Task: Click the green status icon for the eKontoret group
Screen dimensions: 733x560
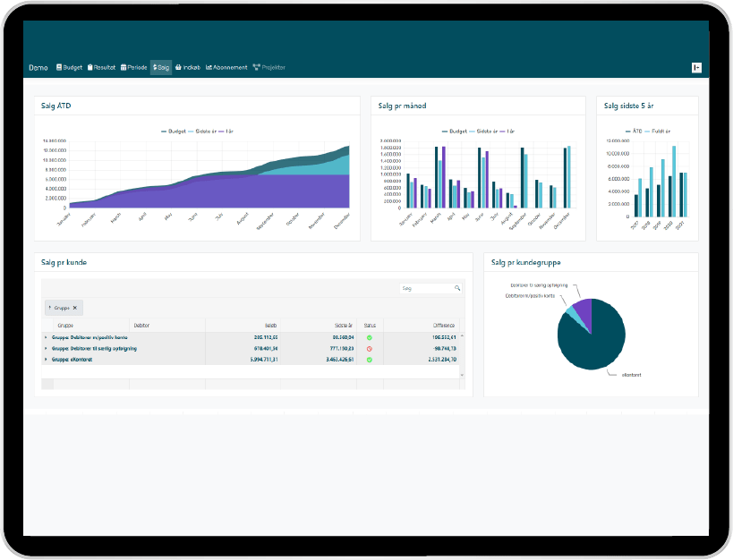Action: click(370, 360)
